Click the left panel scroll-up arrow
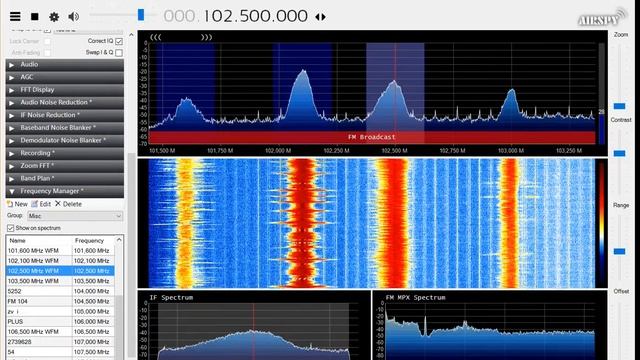Viewport: 640px width, 360px height. click(x=131, y=35)
